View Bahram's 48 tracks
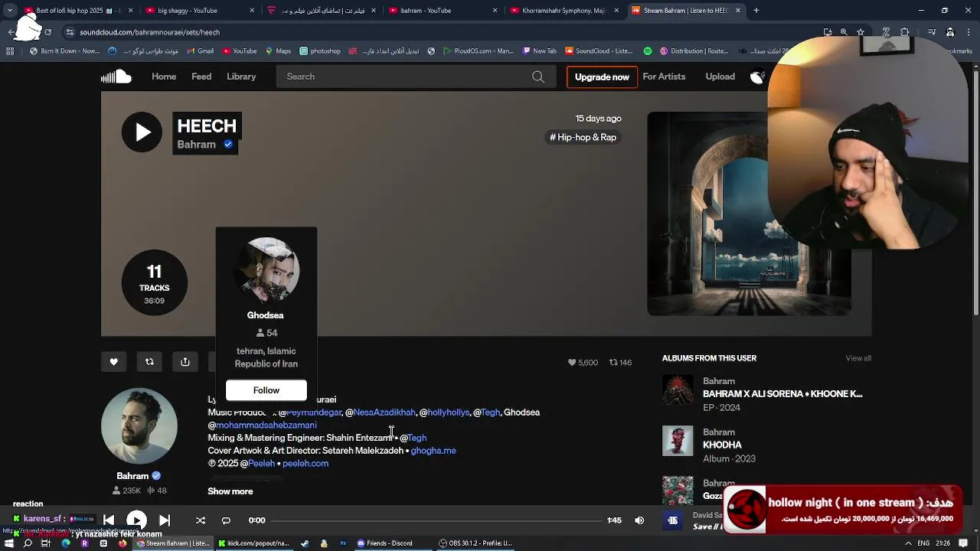This screenshot has height=551, width=980. coord(157,491)
